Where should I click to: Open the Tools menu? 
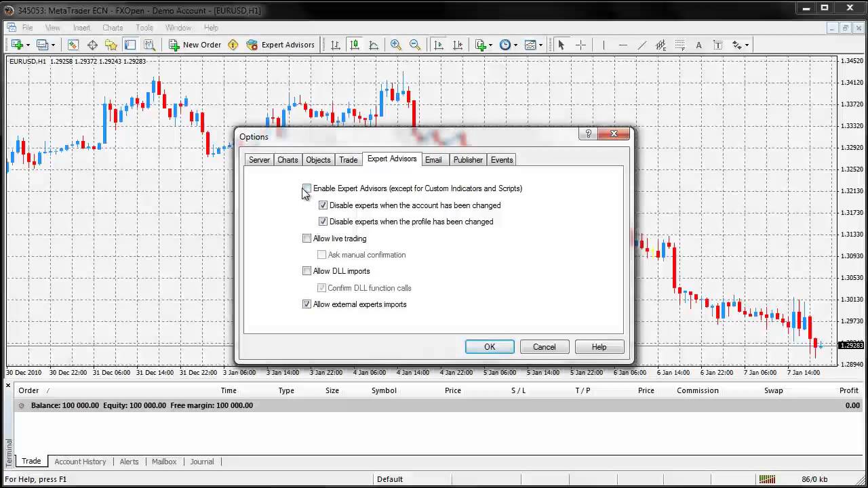coord(144,28)
